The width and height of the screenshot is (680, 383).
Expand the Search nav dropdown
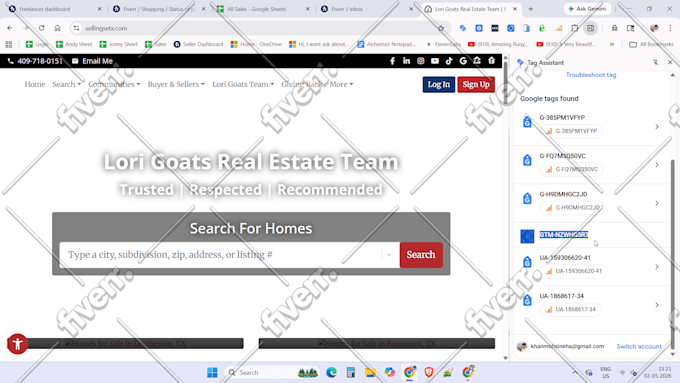pyautogui.click(x=66, y=84)
